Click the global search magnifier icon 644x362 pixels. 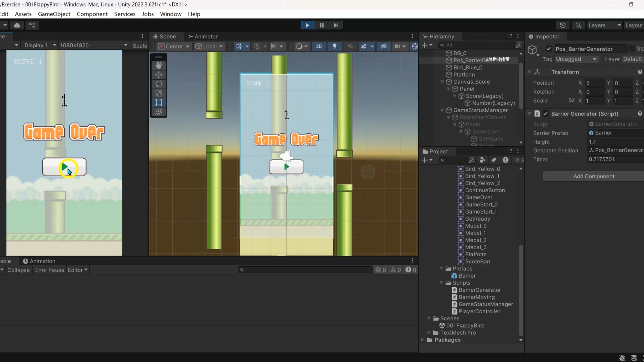[578, 25]
